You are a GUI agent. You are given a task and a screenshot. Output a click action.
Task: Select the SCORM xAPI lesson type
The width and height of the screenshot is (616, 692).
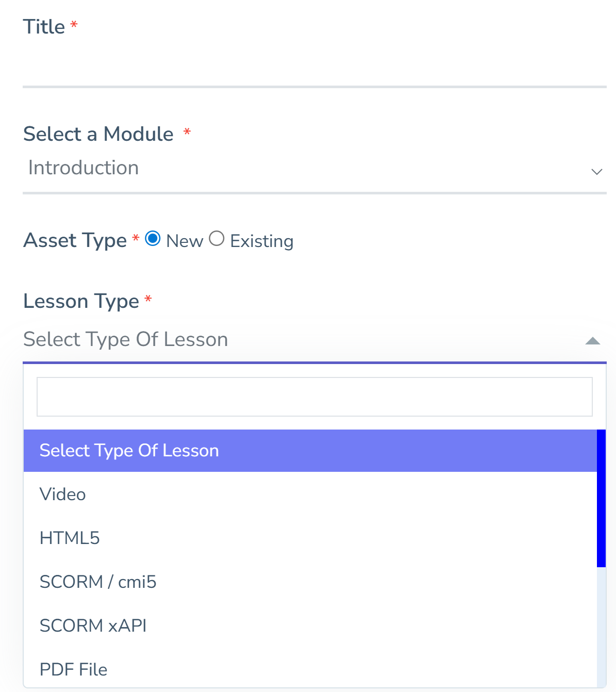click(x=93, y=626)
